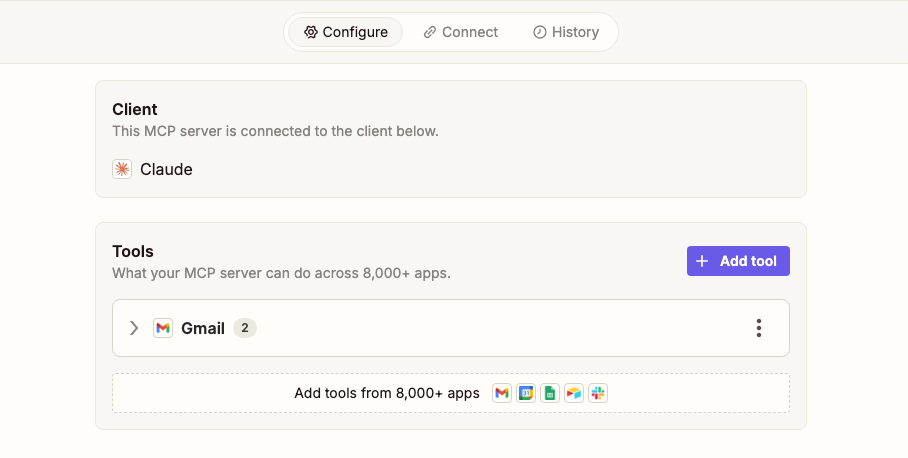Click Add tools from 8,000+ apps text
This screenshot has width=908, height=458.
[387, 393]
